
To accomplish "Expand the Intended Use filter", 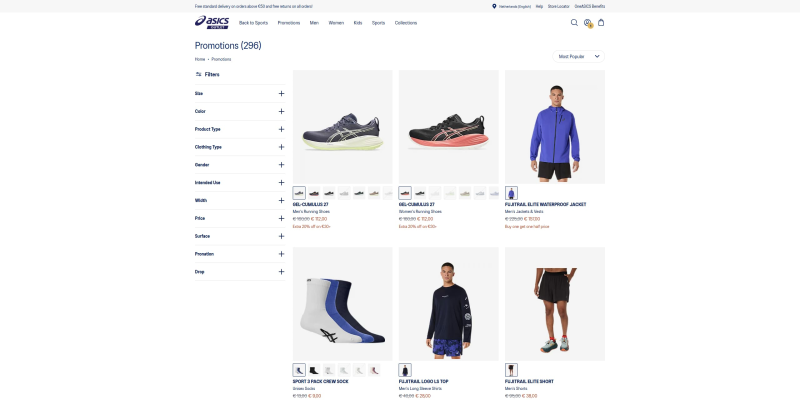I will click(240, 183).
